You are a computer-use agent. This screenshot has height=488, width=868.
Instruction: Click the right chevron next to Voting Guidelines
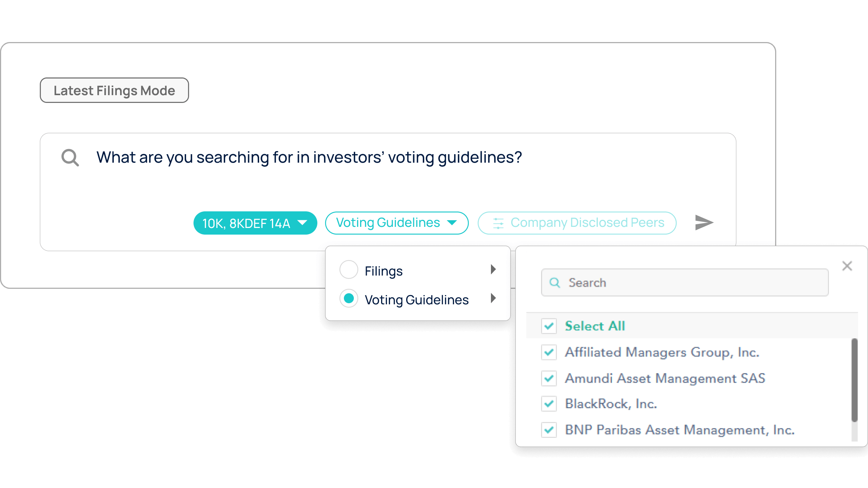click(x=494, y=299)
